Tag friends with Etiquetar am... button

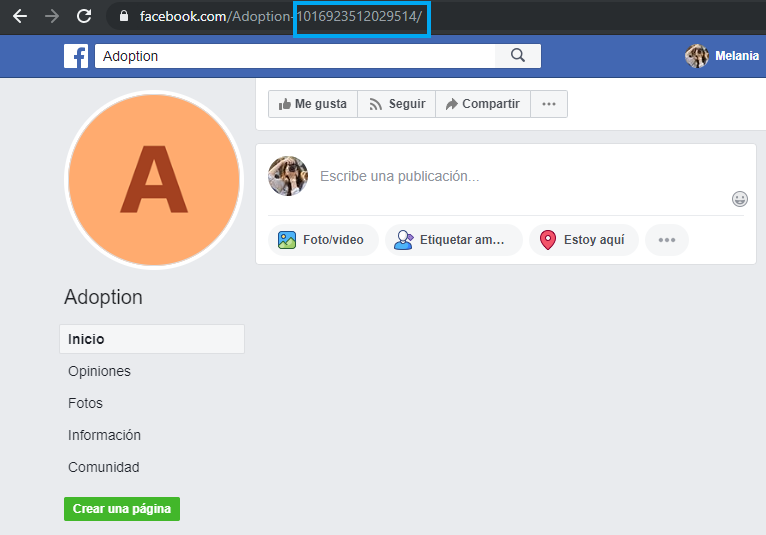(x=454, y=240)
